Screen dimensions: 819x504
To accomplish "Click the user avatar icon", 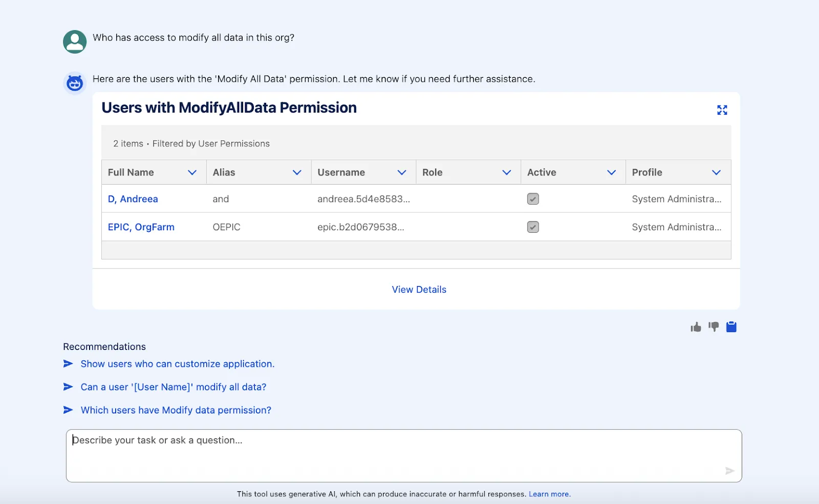I will (x=75, y=41).
